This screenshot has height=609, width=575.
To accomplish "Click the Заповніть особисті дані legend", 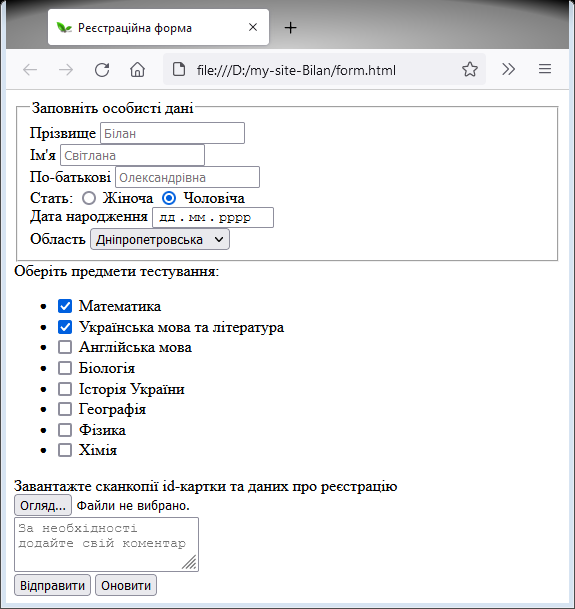I will click(x=112, y=108).
